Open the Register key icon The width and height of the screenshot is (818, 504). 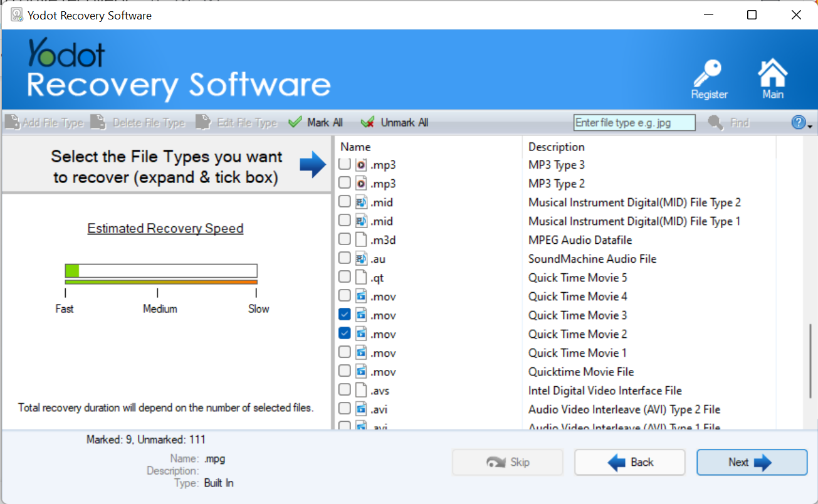(x=709, y=80)
